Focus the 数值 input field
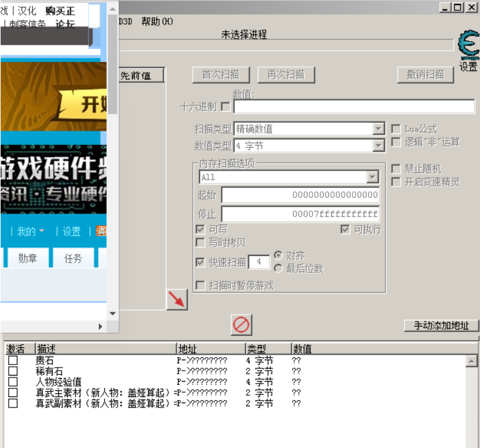480x448 pixels. point(354,107)
